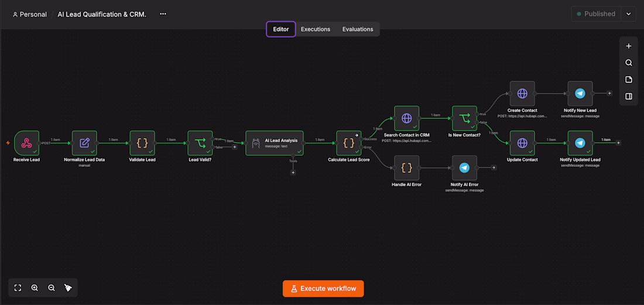Screen dimensions: 644x305
Task: Click the true output of Lead Valid?
Action: point(213,139)
